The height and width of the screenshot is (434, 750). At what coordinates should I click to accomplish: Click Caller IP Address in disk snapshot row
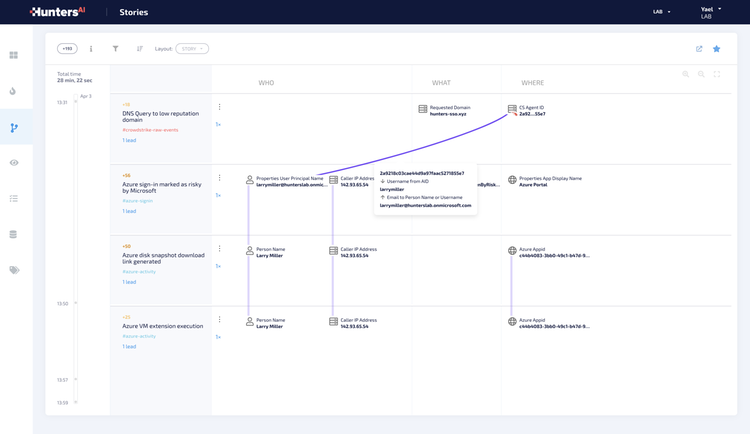tap(353, 252)
